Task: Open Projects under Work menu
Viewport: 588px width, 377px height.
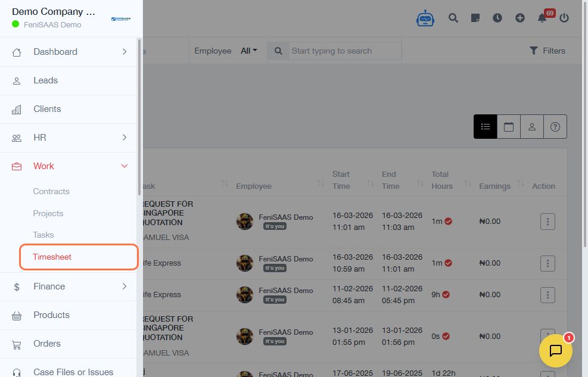Action: pos(48,213)
